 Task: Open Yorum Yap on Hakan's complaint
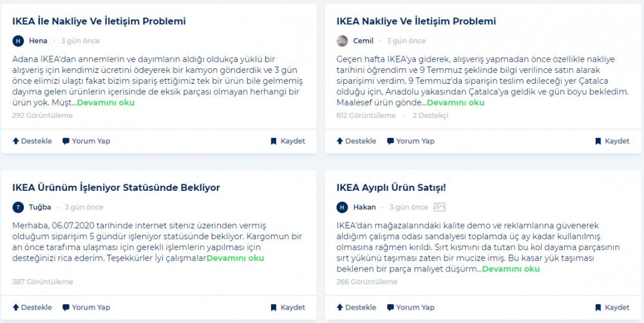tap(411, 308)
